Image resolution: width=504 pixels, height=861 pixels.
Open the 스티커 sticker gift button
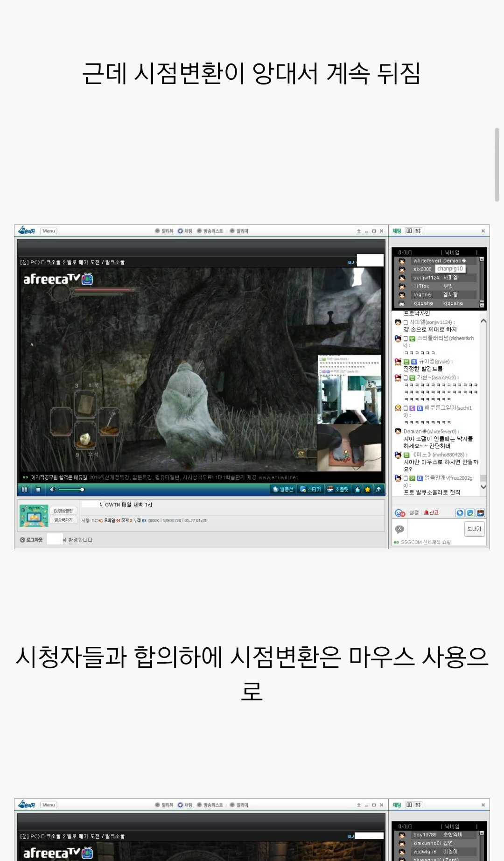point(311,490)
